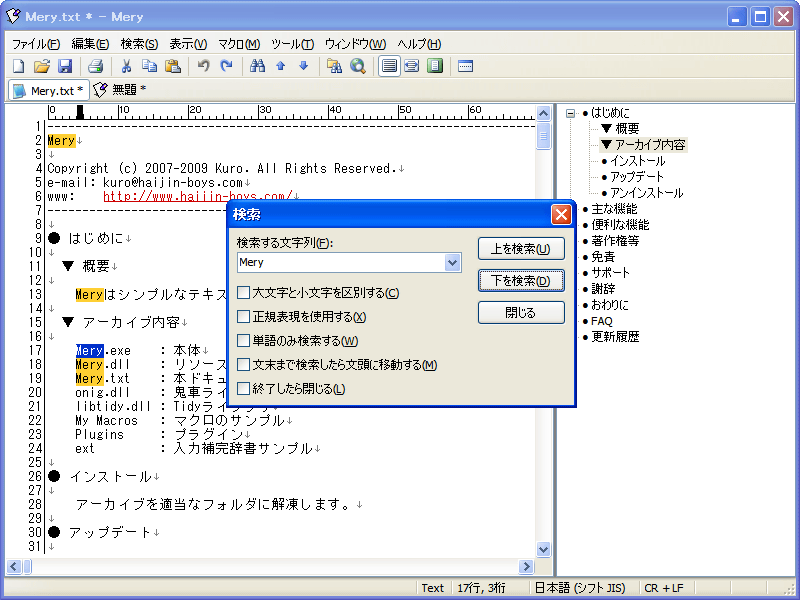Screen dimensions: 800x600
Task: Click the Text mode status bar entry
Action: tap(433, 588)
